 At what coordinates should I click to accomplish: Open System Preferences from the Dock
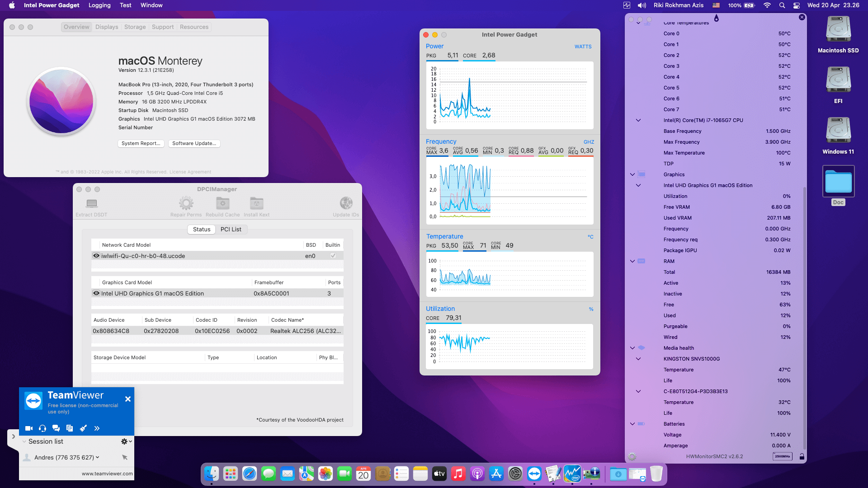(x=515, y=474)
